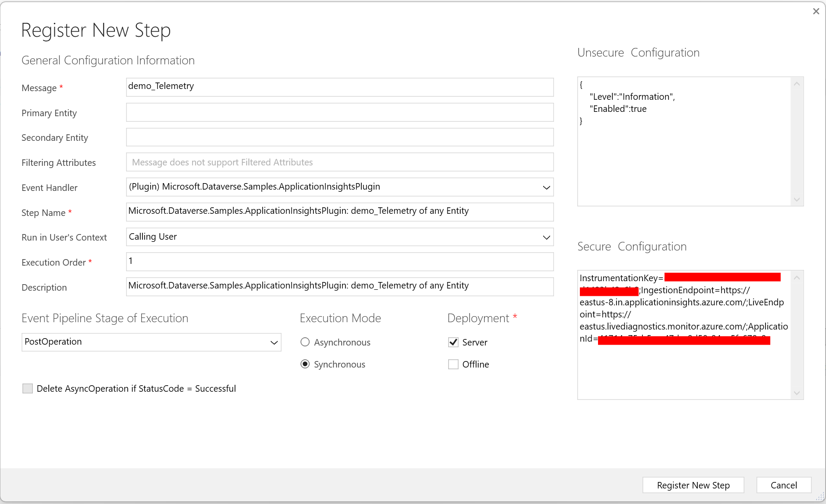Open the PostOperation pipeline stage dropdown
This screenshot has width=826, height=504.
coord(273,342)
